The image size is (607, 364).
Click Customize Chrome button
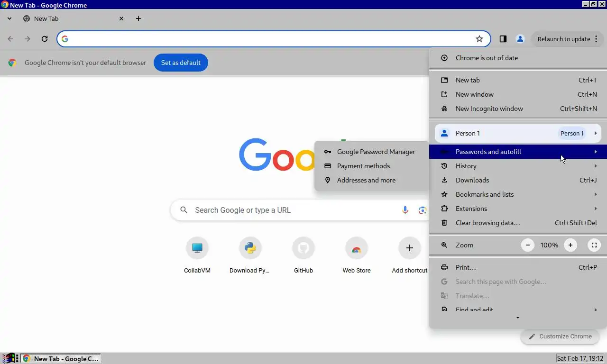[x=560, y=337]
